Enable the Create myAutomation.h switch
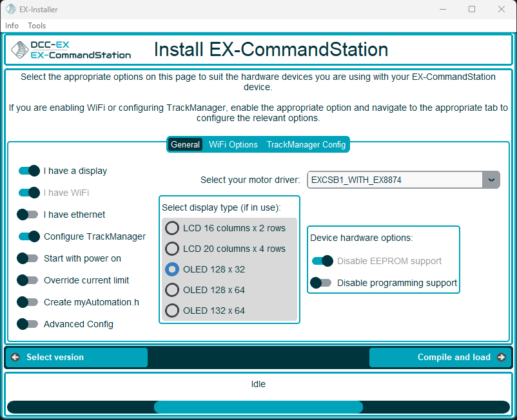Image resolution: width=517 pixels, height=420 pixels. (x=28, y=302)
